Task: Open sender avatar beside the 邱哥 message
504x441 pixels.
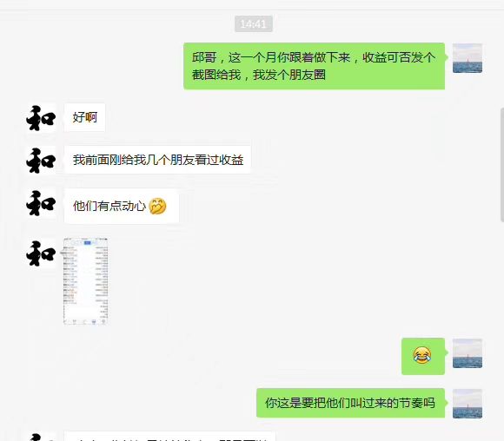Action: click(468, 58)
